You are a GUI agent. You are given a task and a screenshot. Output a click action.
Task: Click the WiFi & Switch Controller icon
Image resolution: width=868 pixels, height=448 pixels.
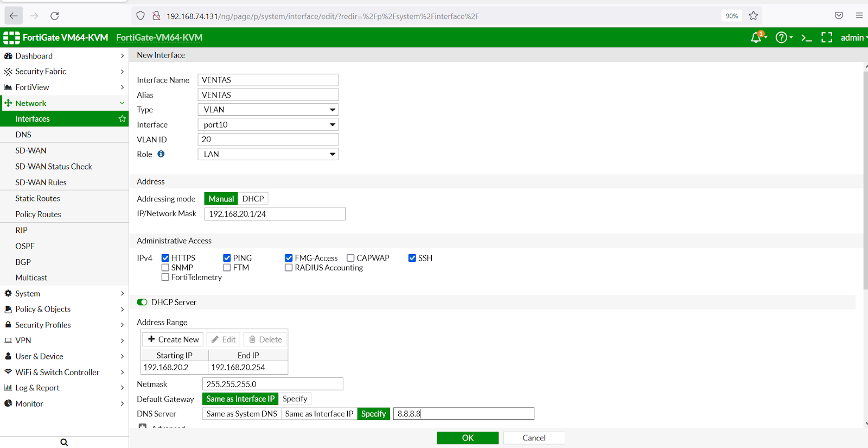pos(8,372)
